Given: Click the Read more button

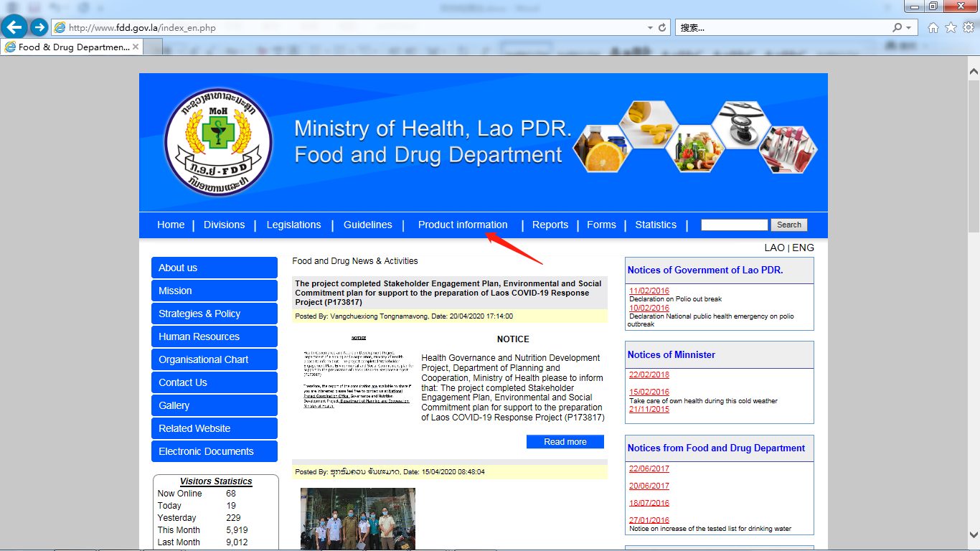Looking at the screenshot, I should tap(565, 442).
